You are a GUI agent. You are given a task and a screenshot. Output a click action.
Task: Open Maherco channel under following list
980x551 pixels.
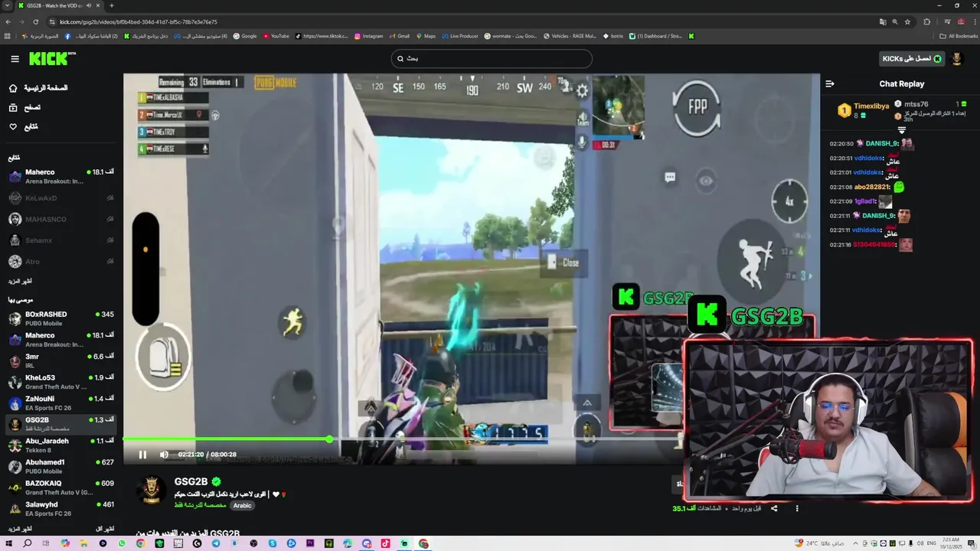click(61, 177)
